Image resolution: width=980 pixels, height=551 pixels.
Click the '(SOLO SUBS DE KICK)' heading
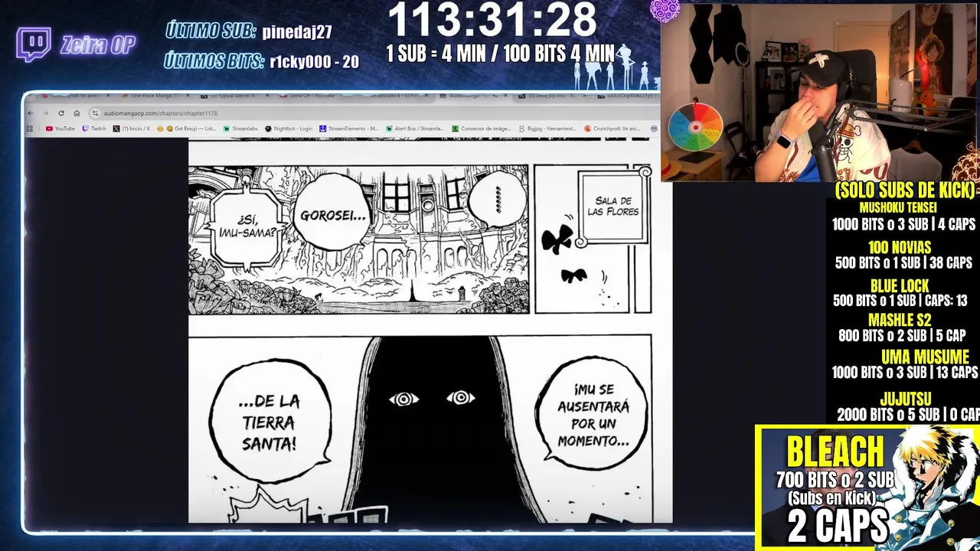[x=904, y=190]
